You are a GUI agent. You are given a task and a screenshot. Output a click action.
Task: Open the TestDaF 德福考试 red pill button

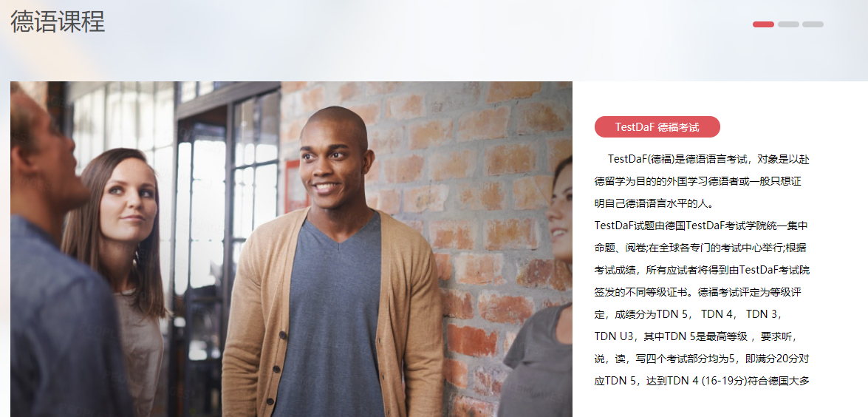(x=657, y=127)
